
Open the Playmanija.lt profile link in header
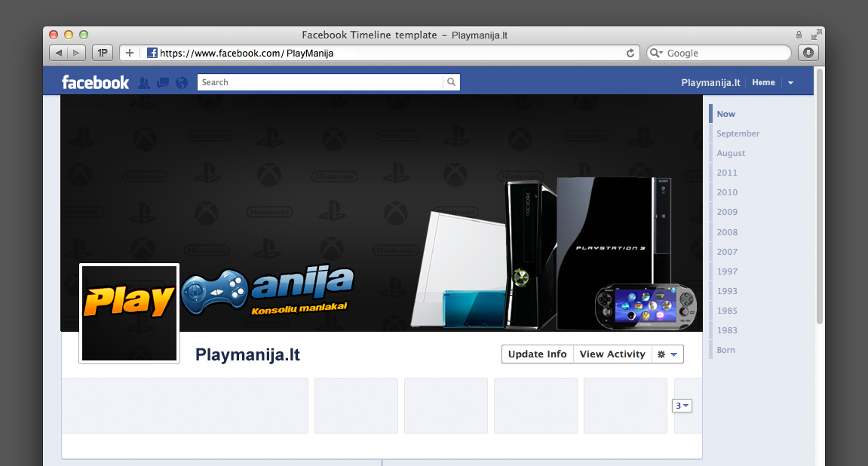click(x=711, y=82)
